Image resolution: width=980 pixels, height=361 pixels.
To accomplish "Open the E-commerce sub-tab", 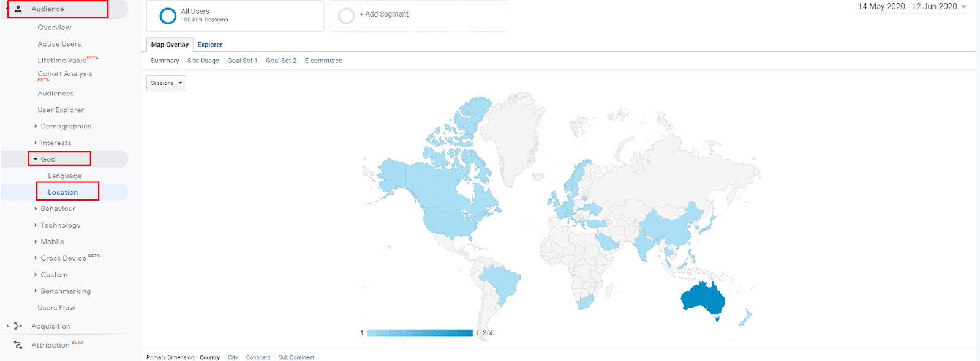I will coord(323,61).
